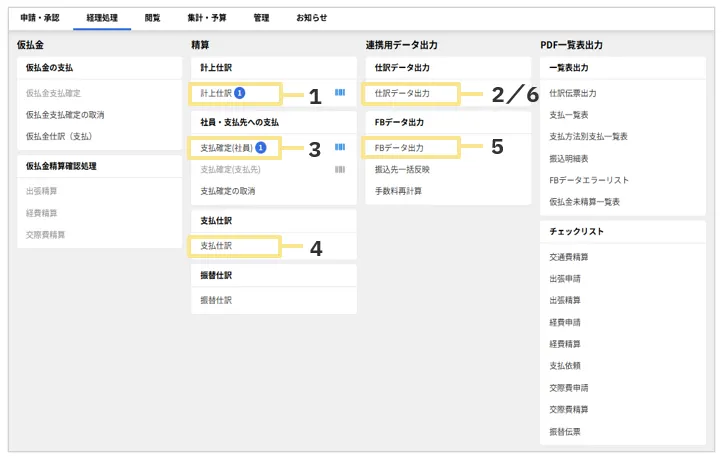Click the barcode icon beside 支払確定(支払先)
This screenshot has height=457, width=722.
coord(340,169)
